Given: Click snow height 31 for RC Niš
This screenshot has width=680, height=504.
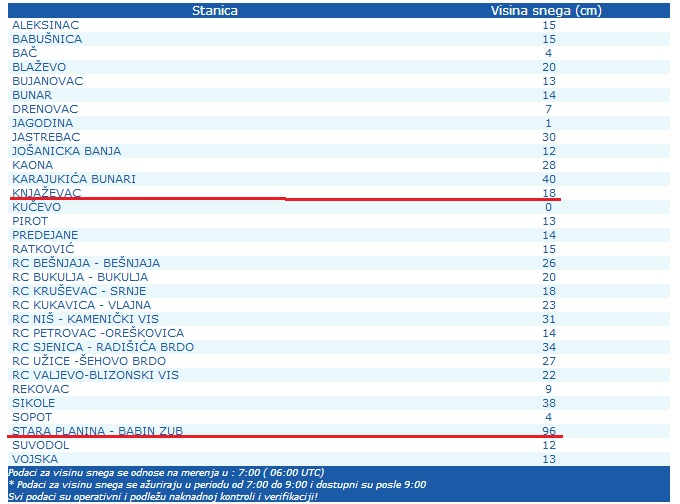Looking at the screenshot, I should click(x=549, y=319).
